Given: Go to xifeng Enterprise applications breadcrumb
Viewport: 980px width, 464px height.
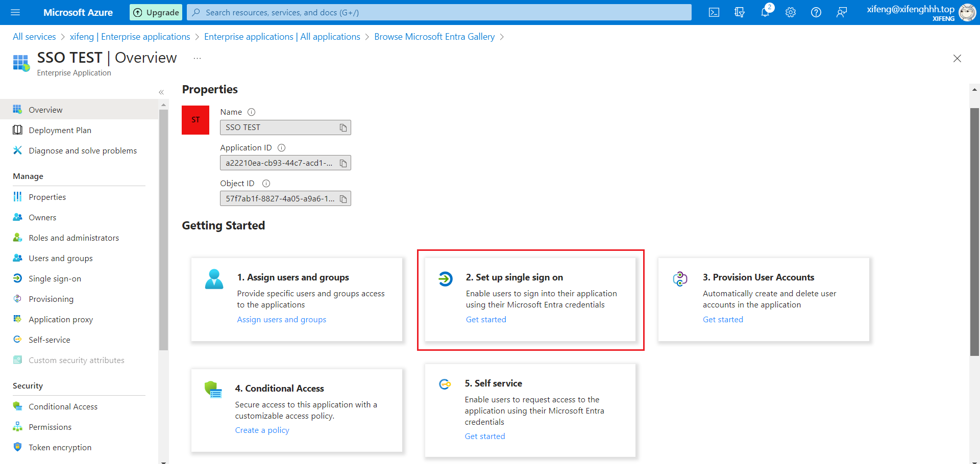Looking at the screenshot, I should 130,37.
